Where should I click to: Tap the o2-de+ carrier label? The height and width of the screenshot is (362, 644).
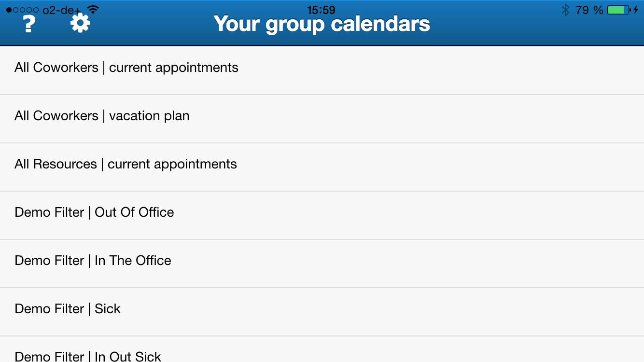coord(62,10)
